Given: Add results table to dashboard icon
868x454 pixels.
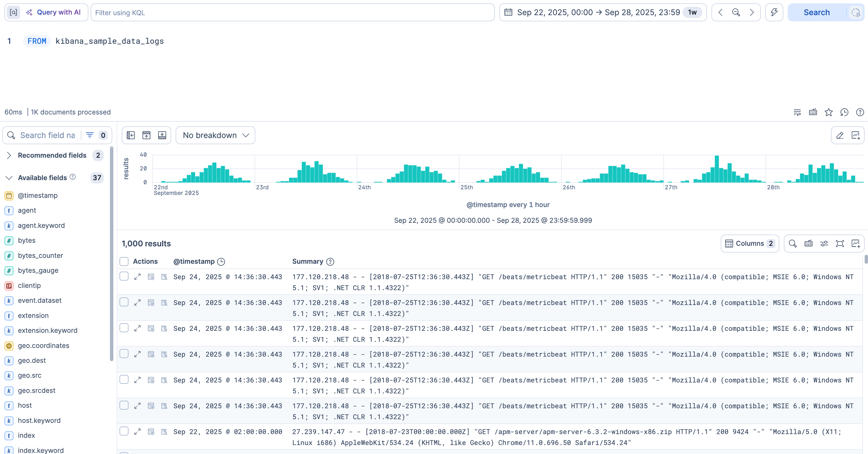Looking at the screenshot, I should (x=856, y=243).
